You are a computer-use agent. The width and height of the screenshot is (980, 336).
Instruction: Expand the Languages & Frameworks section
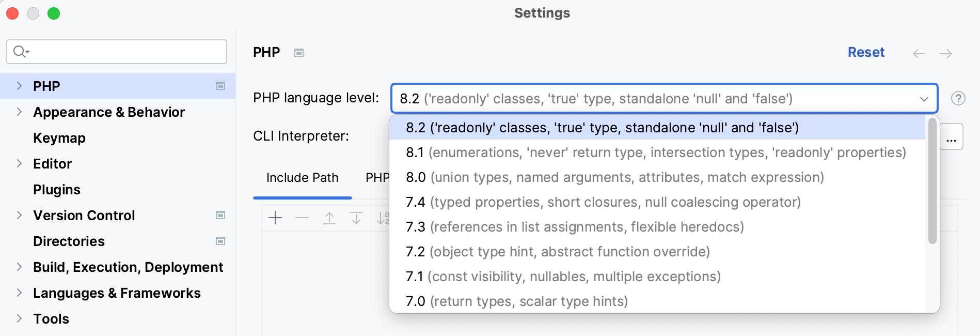click(19, 293)
